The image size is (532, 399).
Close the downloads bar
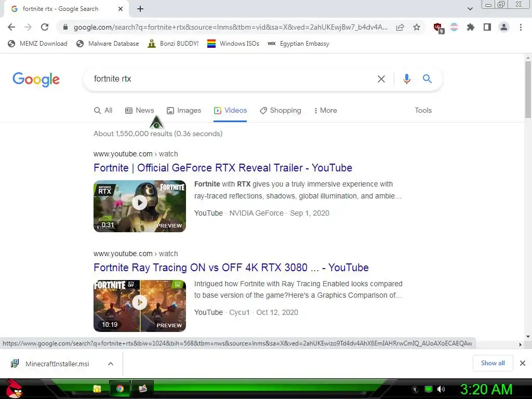(x=523, y=363)
